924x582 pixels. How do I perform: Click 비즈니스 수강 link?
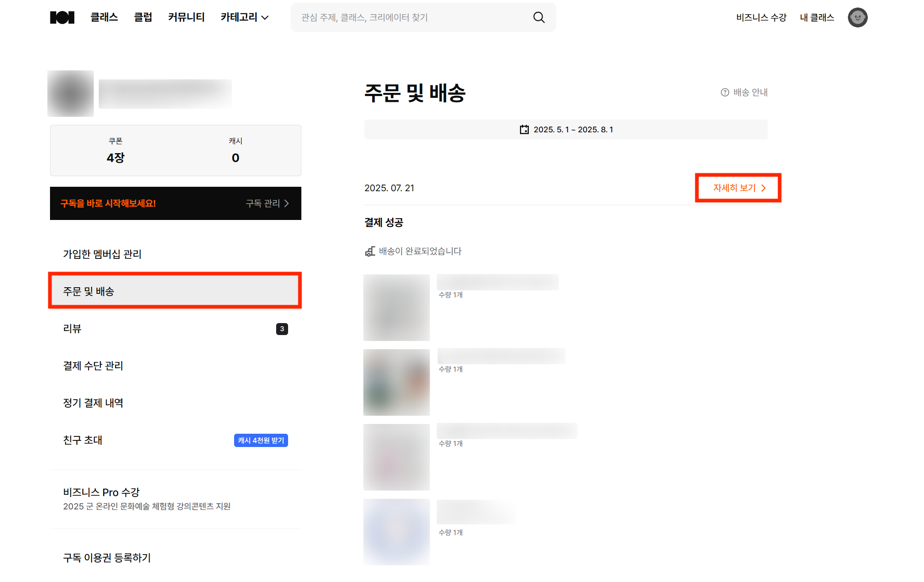click(761, 17)
